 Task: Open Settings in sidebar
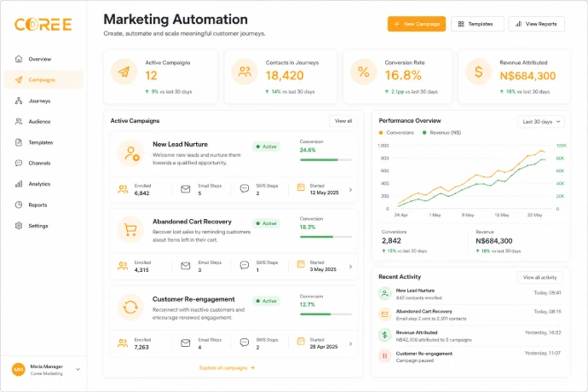click(x=43, y=226)
